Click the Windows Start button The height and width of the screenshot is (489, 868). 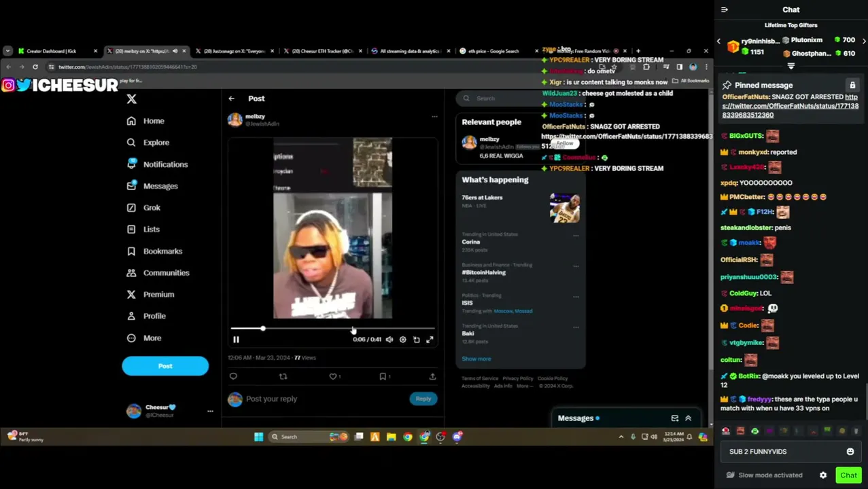tap(259, 437)
